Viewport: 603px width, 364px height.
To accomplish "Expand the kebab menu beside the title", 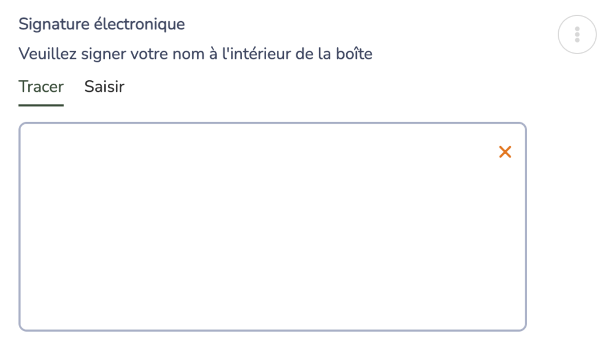I will point(577,35).
